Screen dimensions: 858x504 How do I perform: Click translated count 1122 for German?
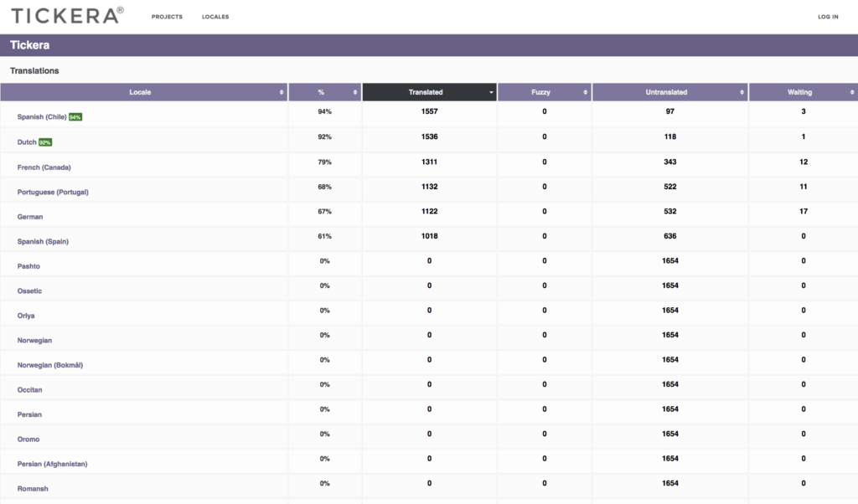point(430,211)
